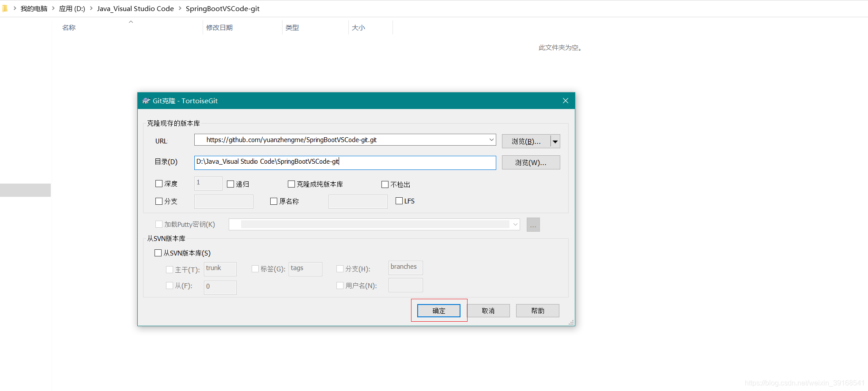Click the branches text field
Image resolution: width=868 pixels, height=391 pixels.
(406, 267)
